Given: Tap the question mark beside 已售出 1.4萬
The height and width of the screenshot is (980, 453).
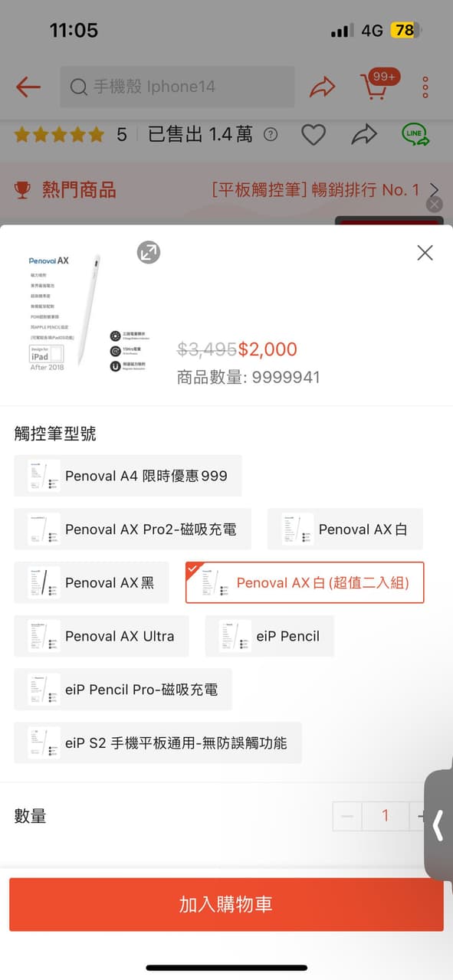Looking at the screenshot, I should tap(270, 135).
